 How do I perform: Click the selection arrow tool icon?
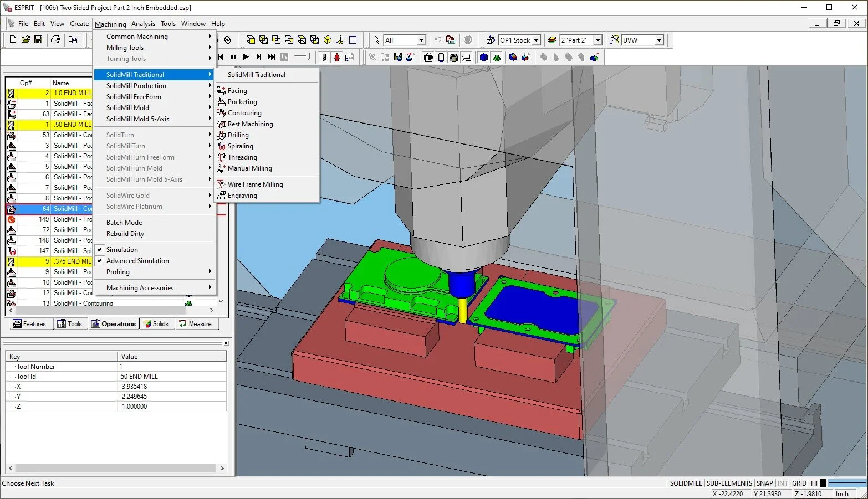point(377,40)
